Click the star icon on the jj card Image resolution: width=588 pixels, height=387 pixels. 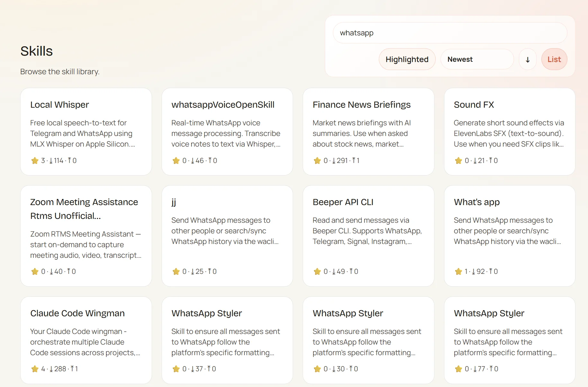click(176, 271)
